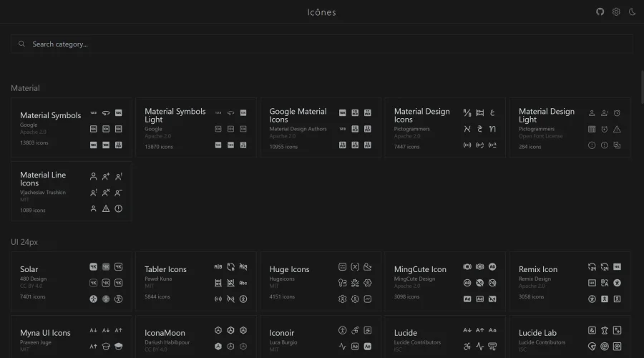Click the Aa icon in Lucide
Screen dimensions: 644x358
pyautogui.click(x=492, y=330)
